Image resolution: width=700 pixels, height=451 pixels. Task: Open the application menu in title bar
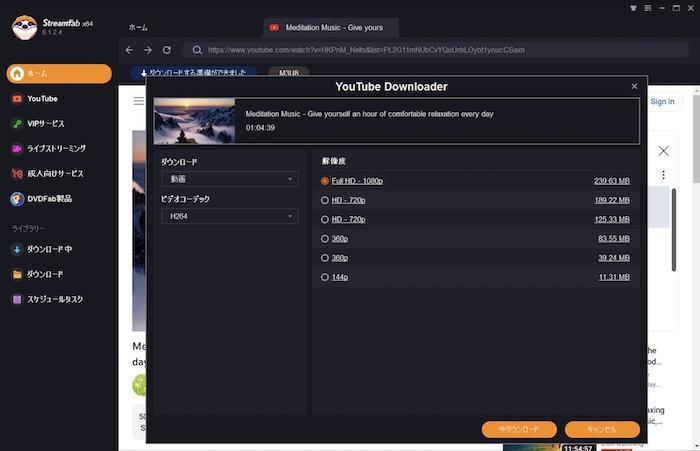[647, 8]
